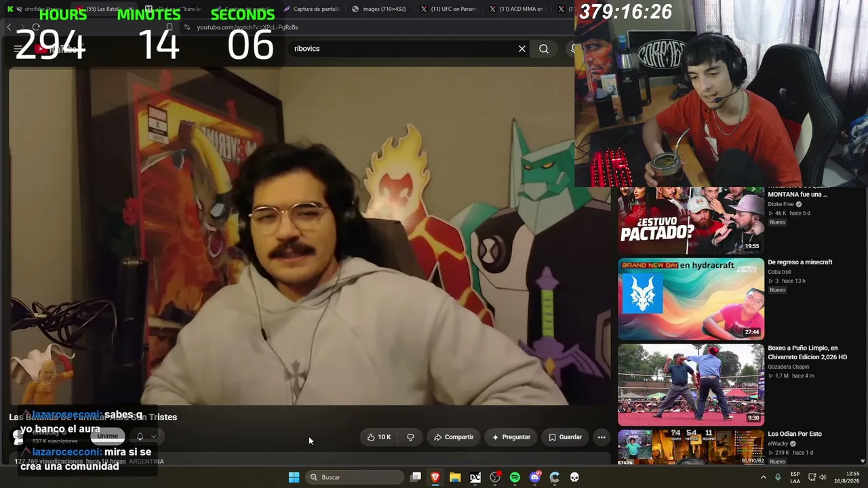The width and height of the screenshot is (868, 488).
Task: Open 'Los Odian Por Esto' video title
Action: coord(795,434)
